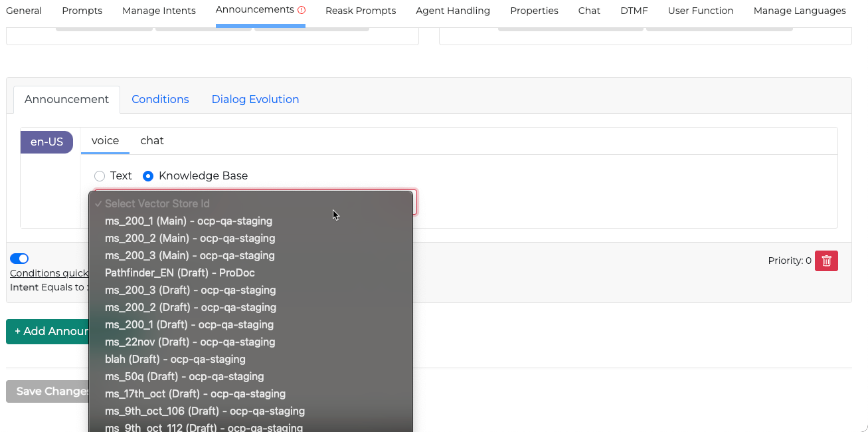868x432 pixels.
Task: Open the Manage Languages tab
Action: pos(800,11)
